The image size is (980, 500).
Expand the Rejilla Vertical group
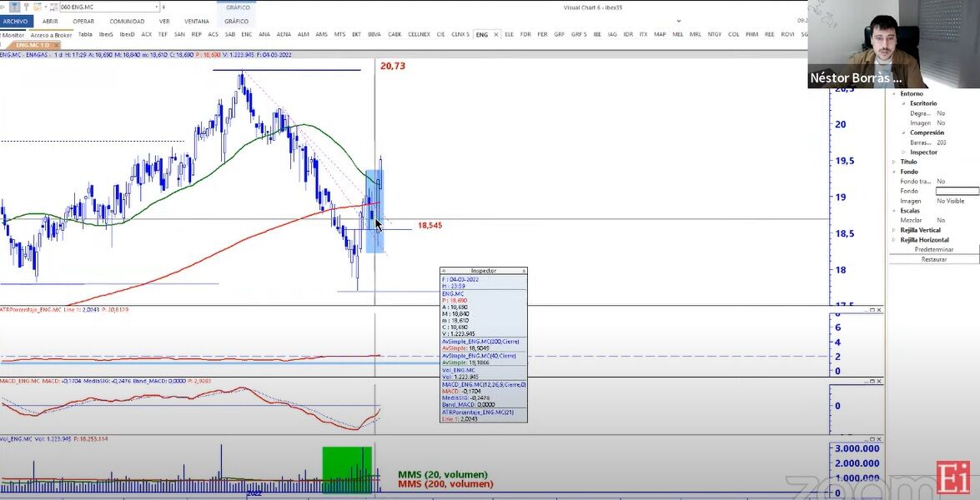[894, 230]
